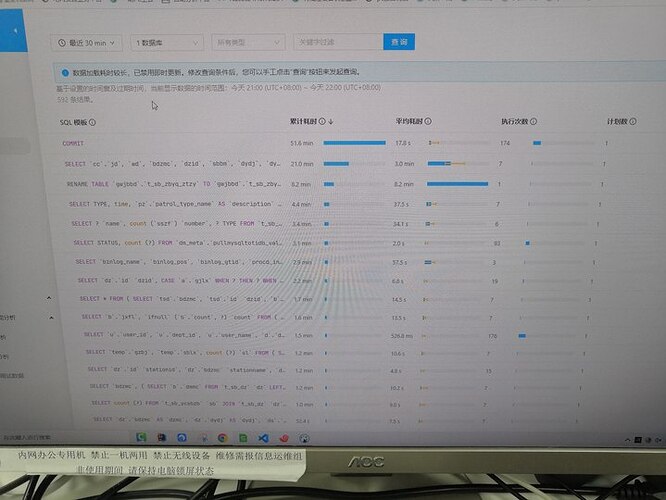This screenshot has width=666, height=500.
Task: Click the RENAME TABLE row average time bar
Action: (x=457, y=184)
